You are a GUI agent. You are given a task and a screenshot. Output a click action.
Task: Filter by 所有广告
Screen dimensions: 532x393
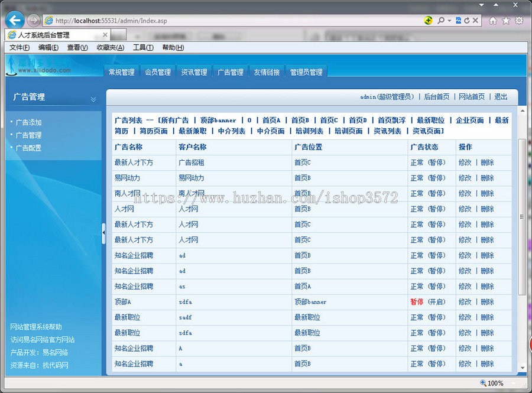pos(175,121)
